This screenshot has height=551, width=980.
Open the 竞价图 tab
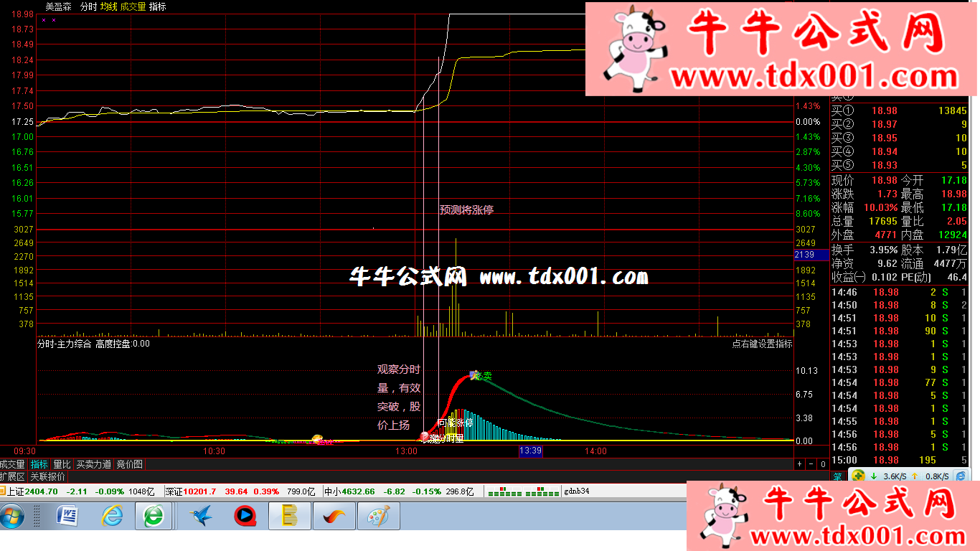click(130, 464)
